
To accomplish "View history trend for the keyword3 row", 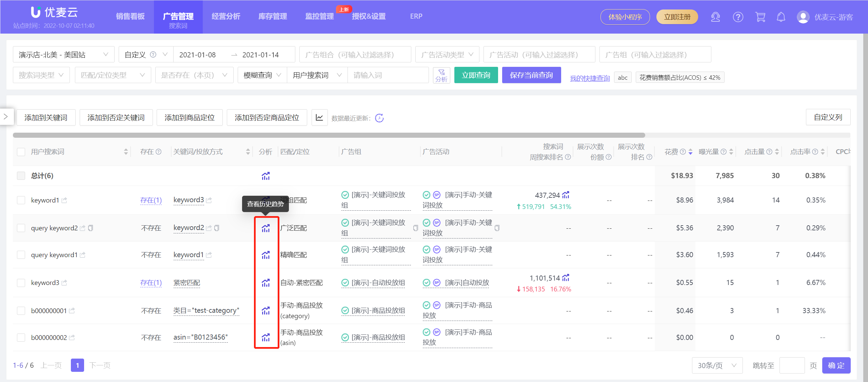I will pyautogui.click(x=265, y=283).
